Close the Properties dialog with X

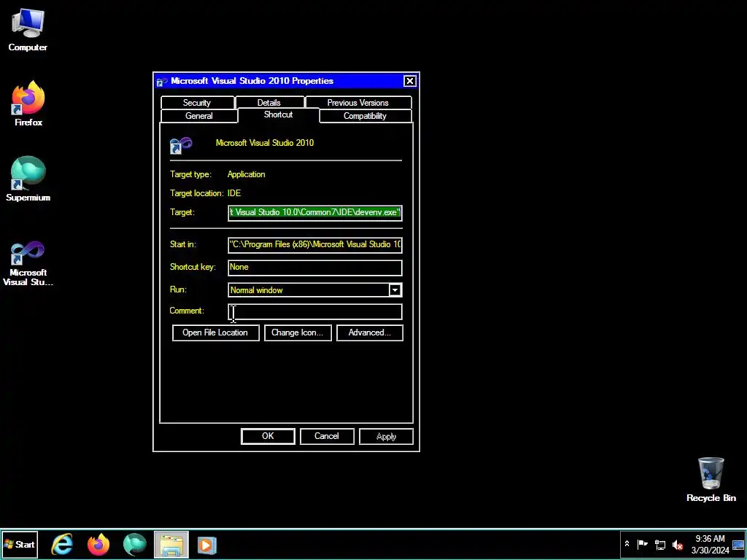coord(410,81)
